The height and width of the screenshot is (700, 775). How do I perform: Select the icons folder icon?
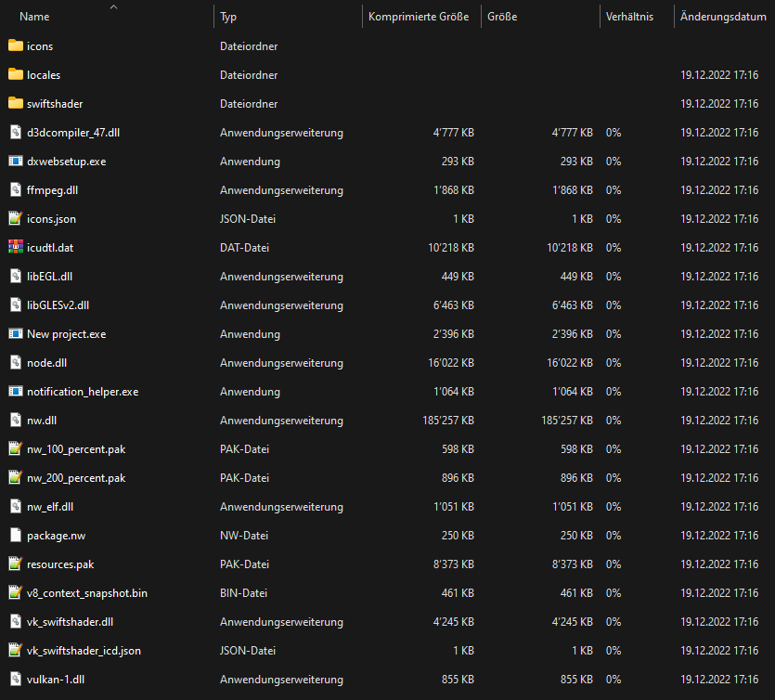(x=16, y=46)
